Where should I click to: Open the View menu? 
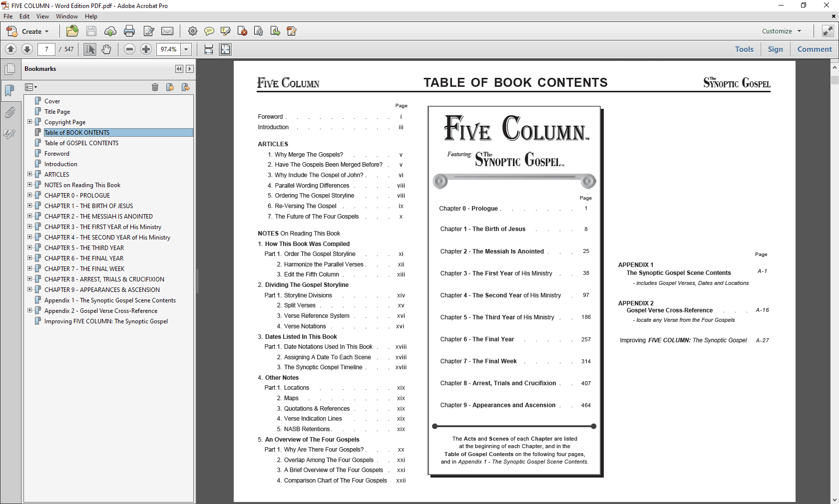pyautogui.click(x=42, y=16)
